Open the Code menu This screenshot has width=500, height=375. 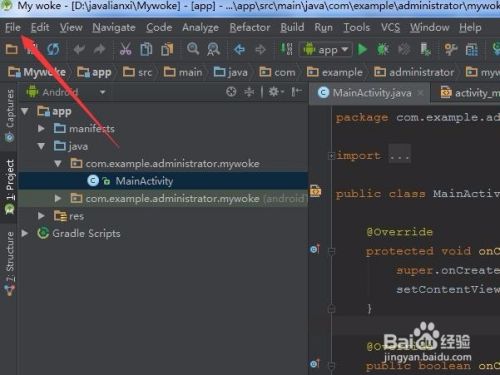(x=159, y=27)
